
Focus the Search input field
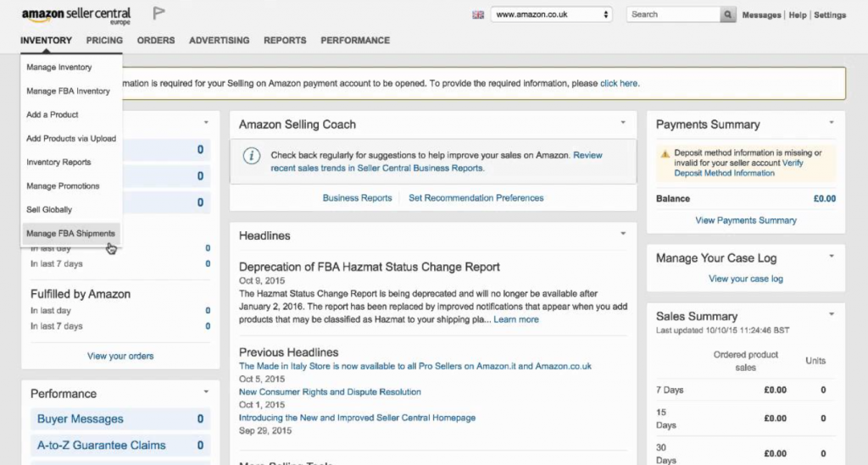[673, 14]
